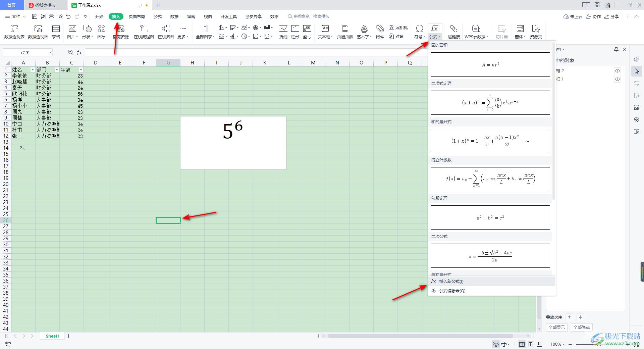Click the 全部显示 button
Viewport: 644px width, 349px height.
(x=557, y=327)
